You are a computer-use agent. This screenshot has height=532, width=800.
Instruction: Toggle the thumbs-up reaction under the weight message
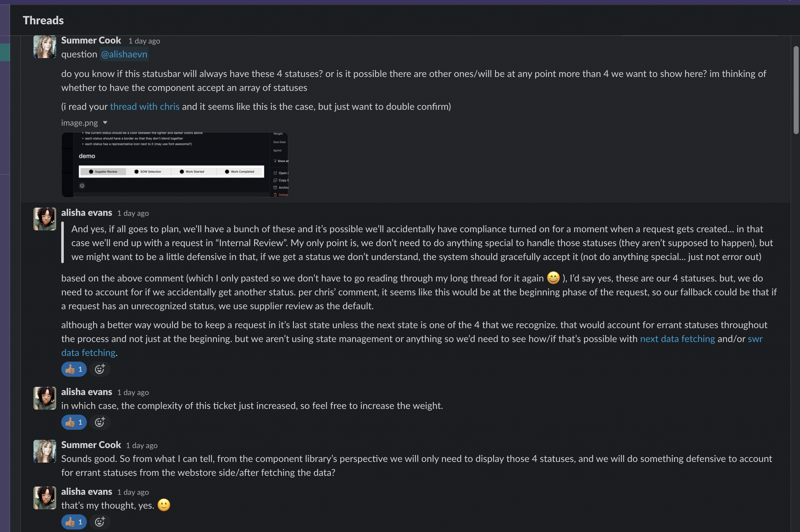(74, 422)
